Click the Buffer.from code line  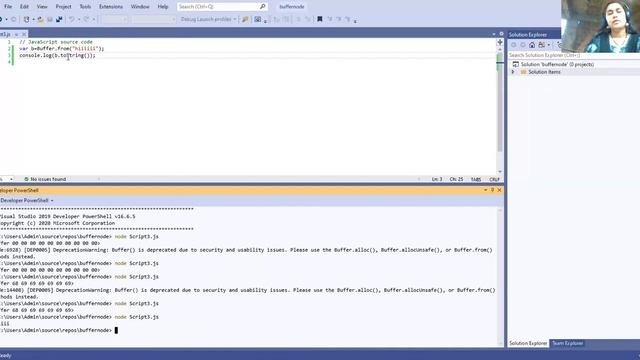62,49
